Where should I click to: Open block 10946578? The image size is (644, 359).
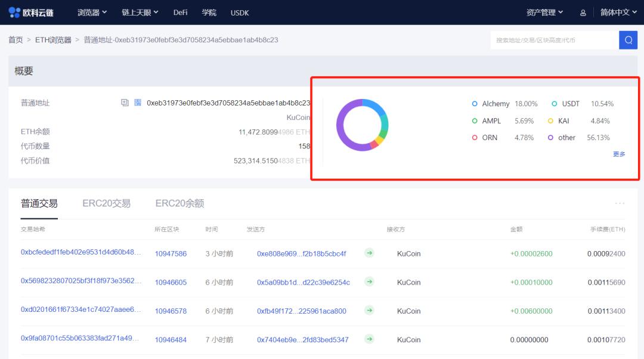pyautogui.click(x=171, y=311)
